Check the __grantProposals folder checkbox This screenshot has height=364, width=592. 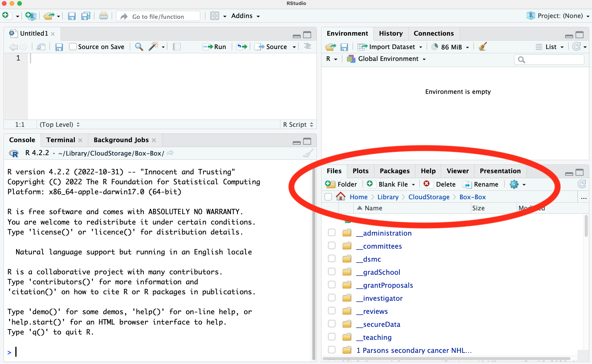click(x=332, y=285)
